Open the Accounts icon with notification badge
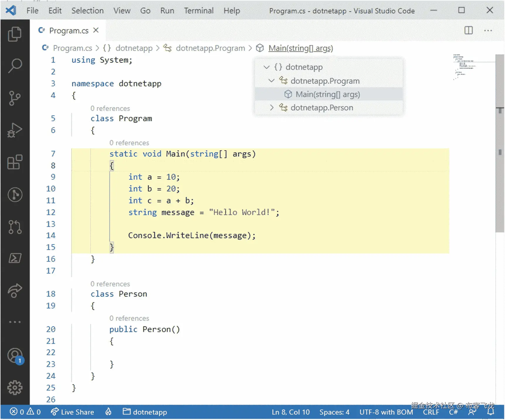 (15, 356)
